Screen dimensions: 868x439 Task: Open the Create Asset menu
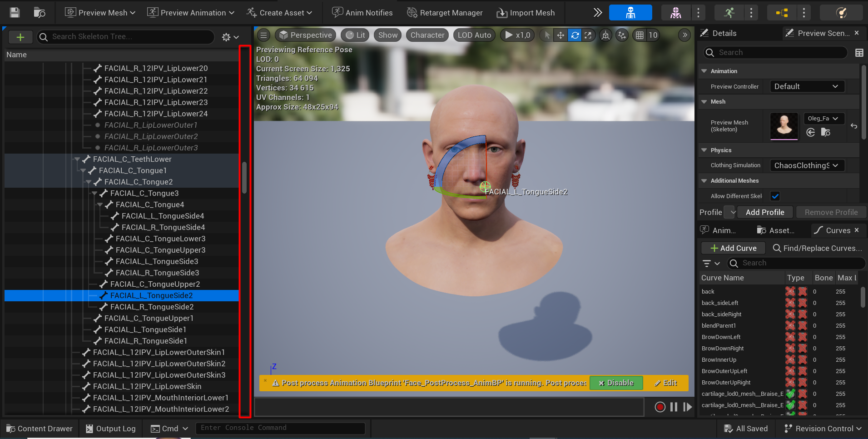click(x=279, y=13)
